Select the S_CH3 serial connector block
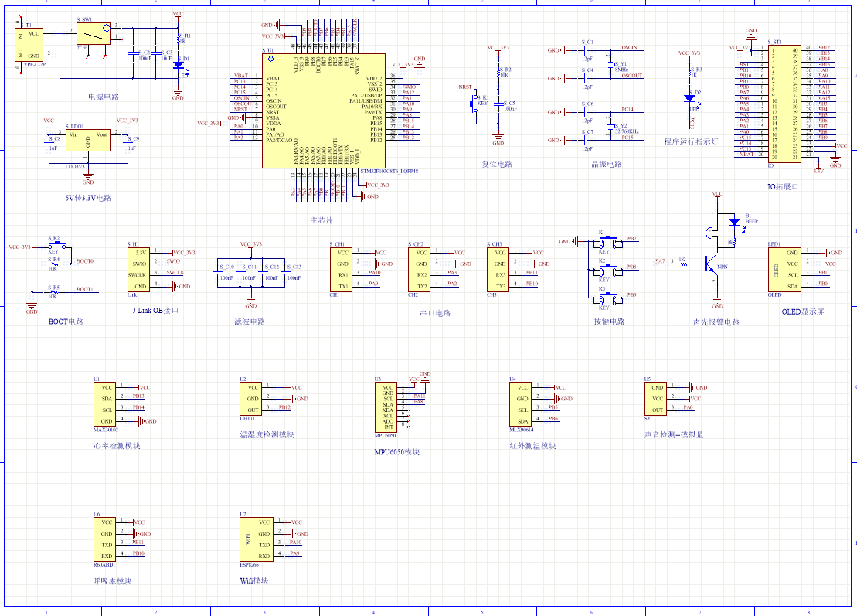857x616 pixels. tap(498, 270)
